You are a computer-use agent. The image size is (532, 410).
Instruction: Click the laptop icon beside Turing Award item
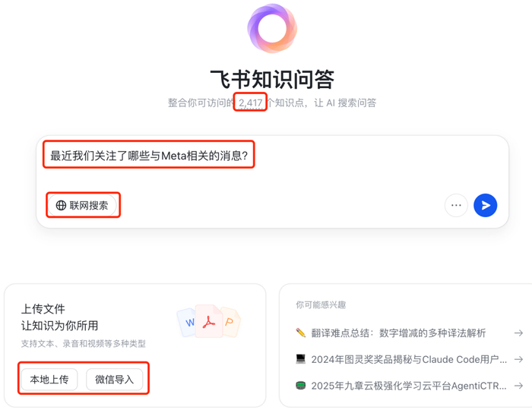pos(301,359)
